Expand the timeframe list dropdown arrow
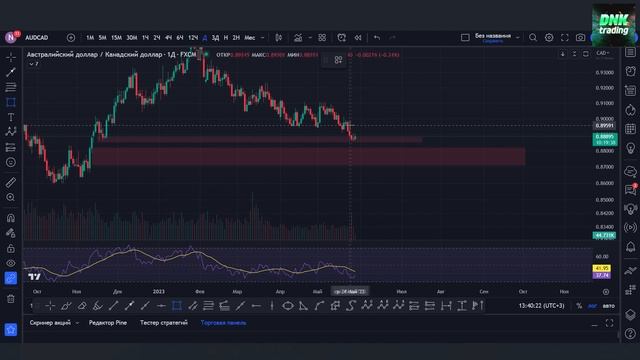This screenshot has width=640, height=360. click(262, 38)
